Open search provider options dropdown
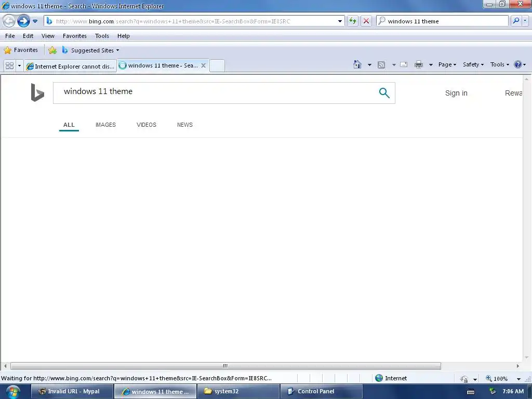This screenshot has width=532, height=399. pos(525,21)
